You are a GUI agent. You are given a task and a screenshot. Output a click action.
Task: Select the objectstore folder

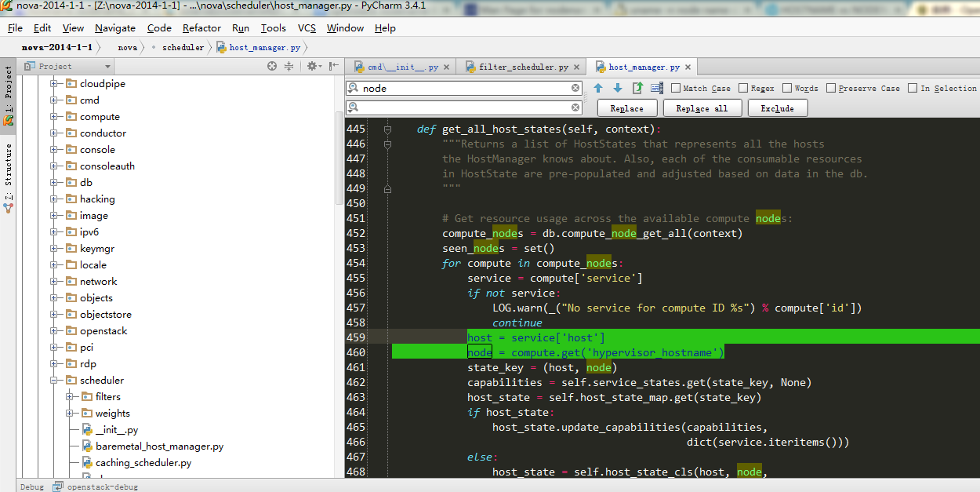coord(105,315)
